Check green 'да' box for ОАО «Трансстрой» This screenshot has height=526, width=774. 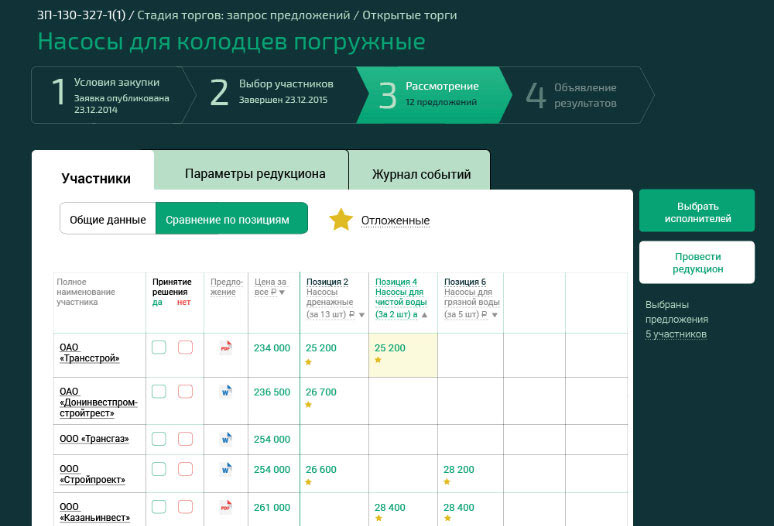[159, 348]
